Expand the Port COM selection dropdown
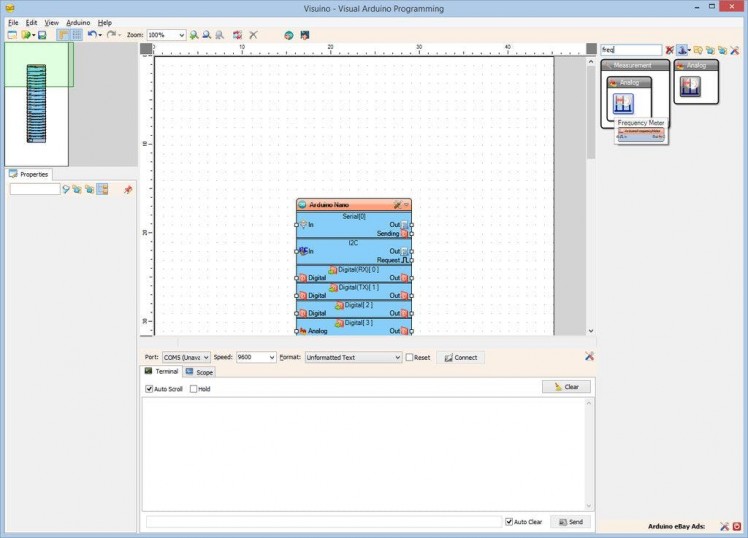748x538 pixels. click(206, 357)
